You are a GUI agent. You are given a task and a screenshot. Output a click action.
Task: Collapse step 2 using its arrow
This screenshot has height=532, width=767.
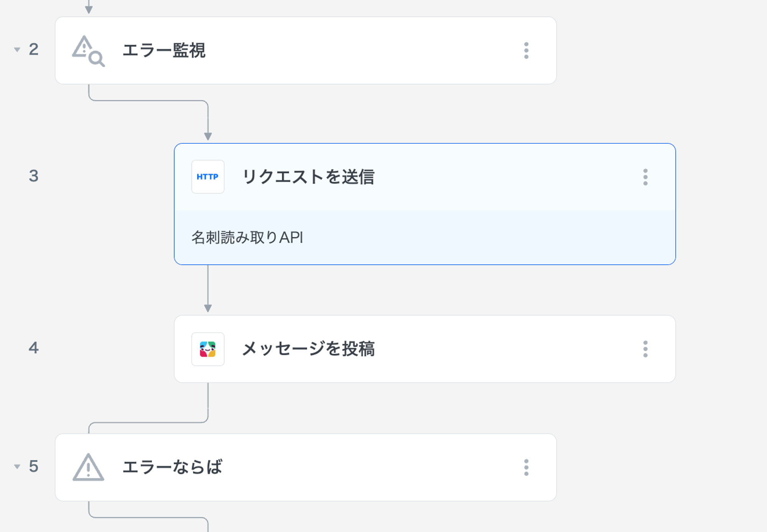pyautogui.click(x=17, y=49)
